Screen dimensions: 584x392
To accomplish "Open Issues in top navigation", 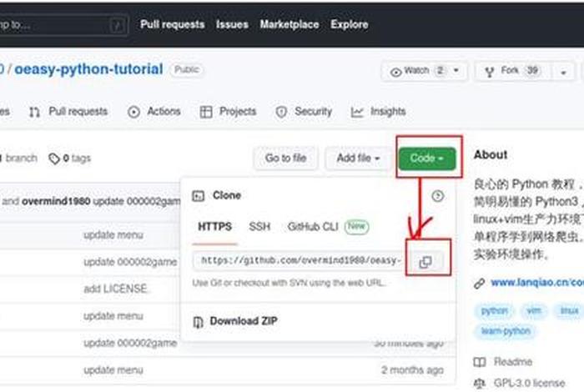I will [x=232, y=24].
